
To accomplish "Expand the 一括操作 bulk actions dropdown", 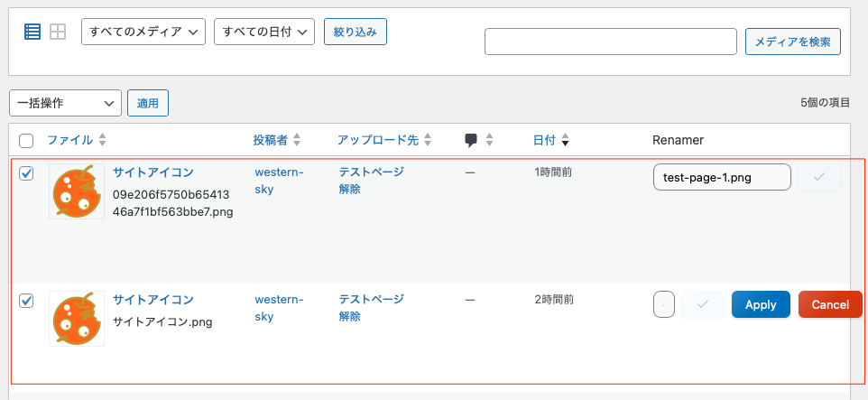I will pyautogui.click(x=65, y=104).
